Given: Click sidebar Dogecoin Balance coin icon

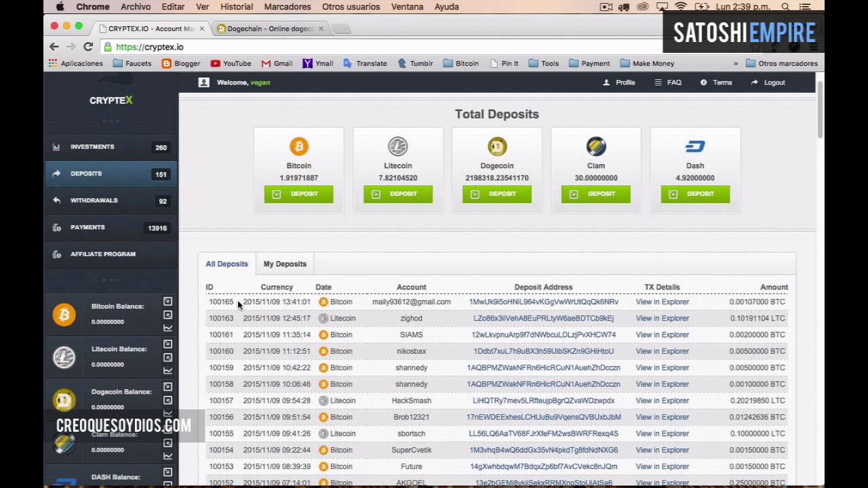Looking at the screenshot, I should [64, 400].
